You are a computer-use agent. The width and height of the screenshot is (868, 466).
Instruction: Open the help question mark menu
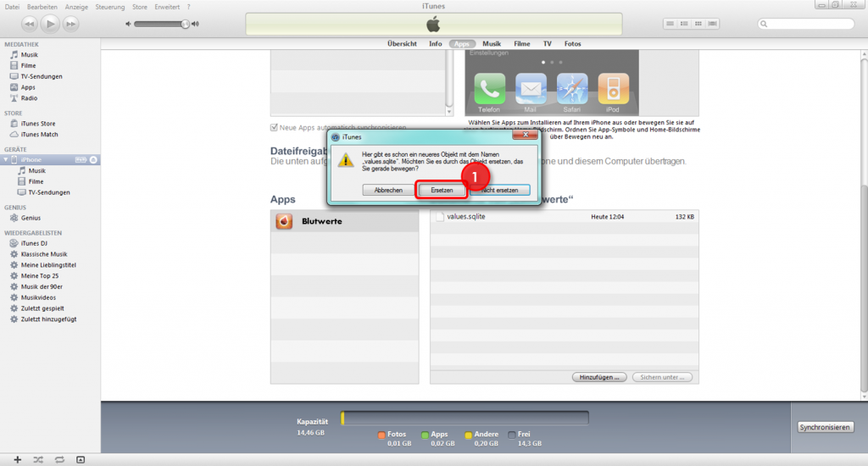point(188,7)
